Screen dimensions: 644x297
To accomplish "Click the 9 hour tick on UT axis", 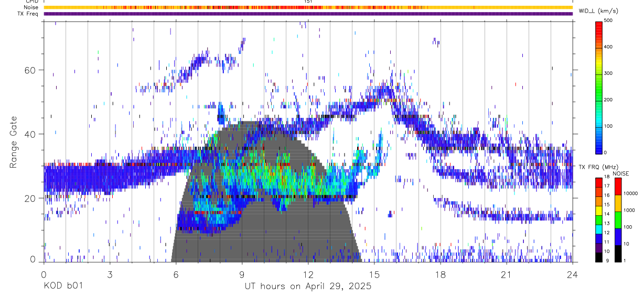I will coord(242,274).
